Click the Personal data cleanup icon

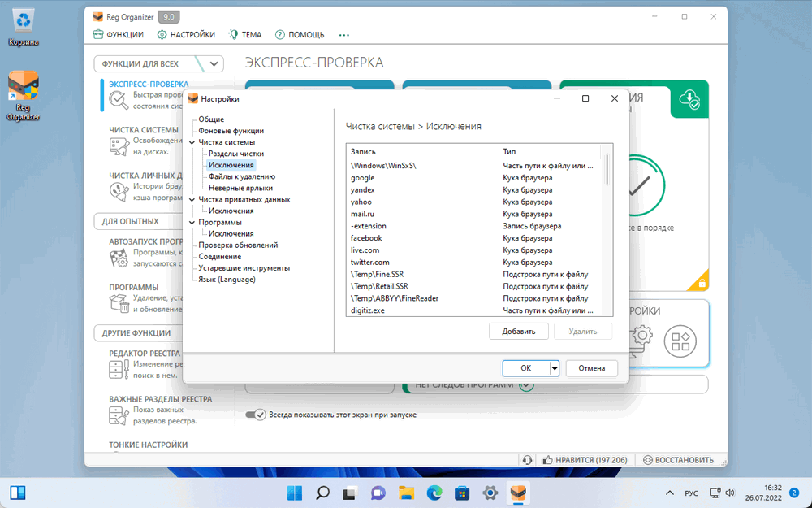point(119,192)
